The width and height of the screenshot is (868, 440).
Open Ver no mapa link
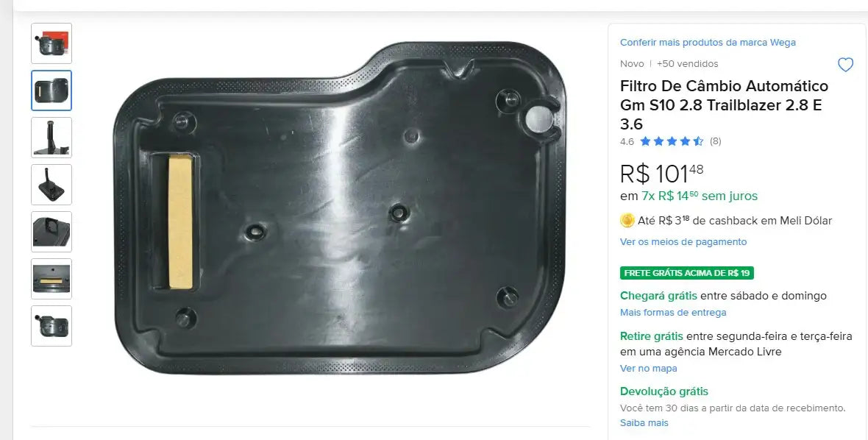click(x=648, y=369)
